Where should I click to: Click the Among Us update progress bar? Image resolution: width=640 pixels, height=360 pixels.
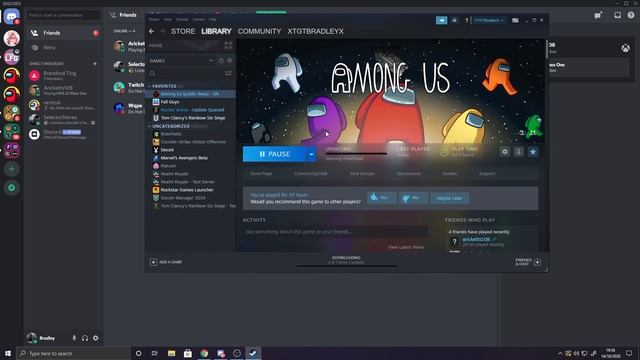(x=356, y=154)
